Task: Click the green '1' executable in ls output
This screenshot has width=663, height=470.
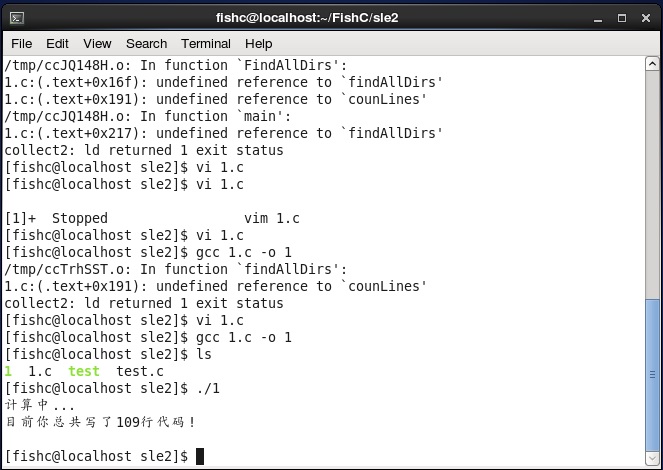Action: tap(8, 371)
